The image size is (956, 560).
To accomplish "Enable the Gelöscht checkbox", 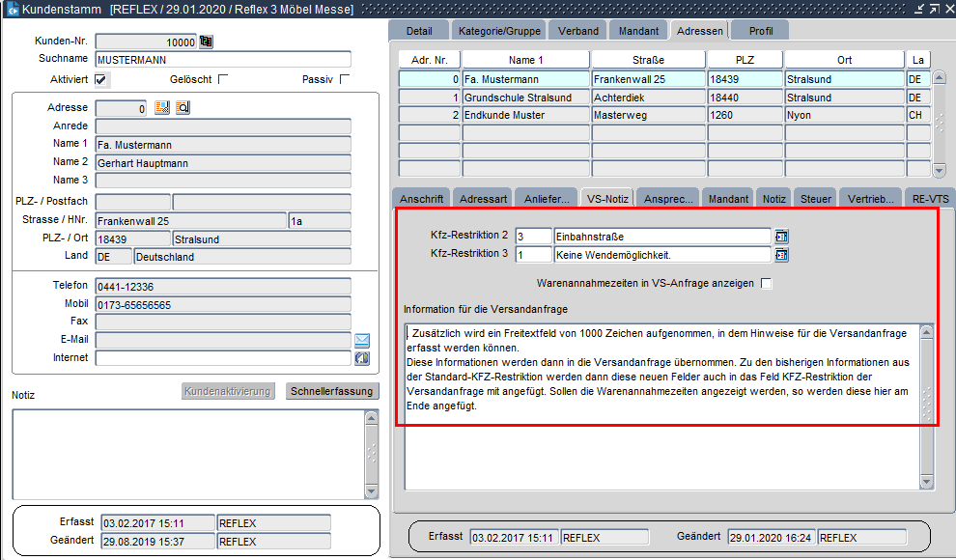I will 223,79.
